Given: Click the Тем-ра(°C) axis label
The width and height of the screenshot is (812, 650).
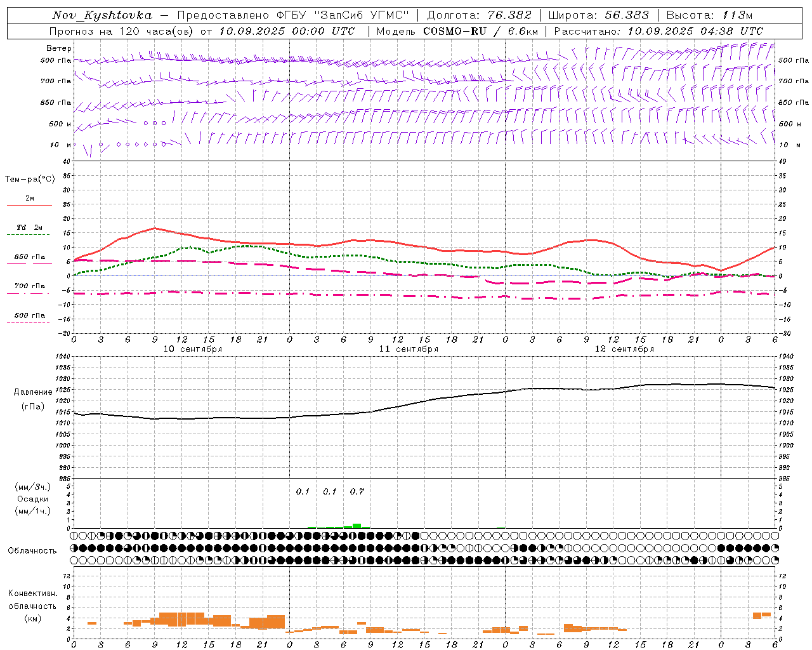Looking at the screenshot, I should coord(30,180).
